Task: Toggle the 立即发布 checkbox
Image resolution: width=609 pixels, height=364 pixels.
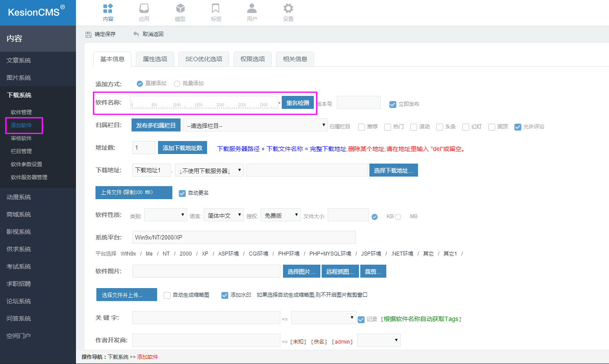Action: tap(392, 104)
